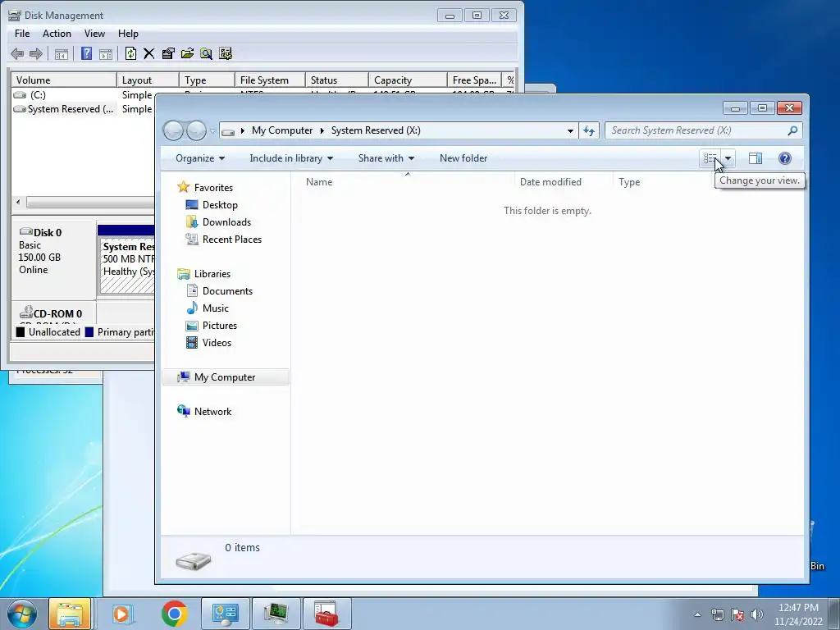Open Include in library dropdown
Screen dimensions: 840x630
click(291, 158)
